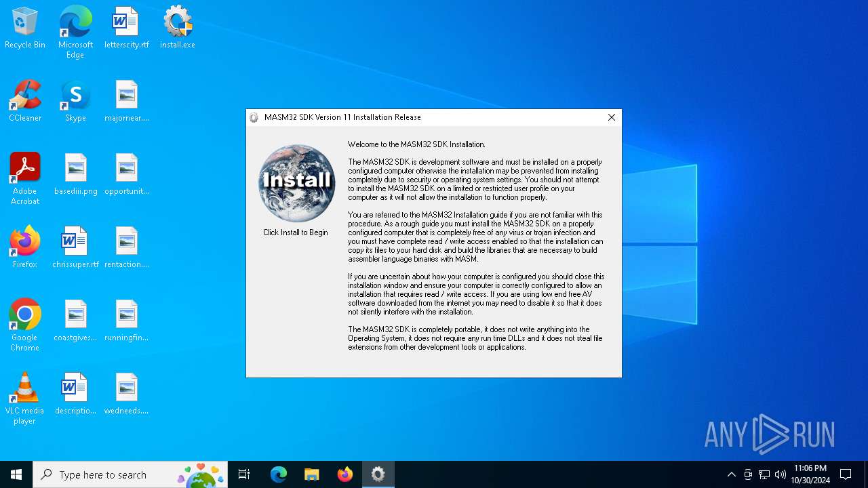Select the majornear image file on desktop

[126, 101]
